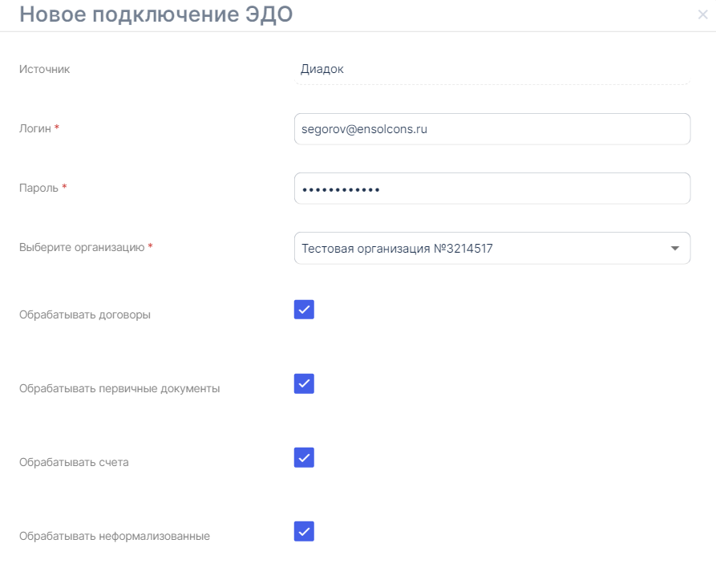Click the Пароль field label
Image resolution: width=716 pixels, height=588 pixels.
[38, 188]
